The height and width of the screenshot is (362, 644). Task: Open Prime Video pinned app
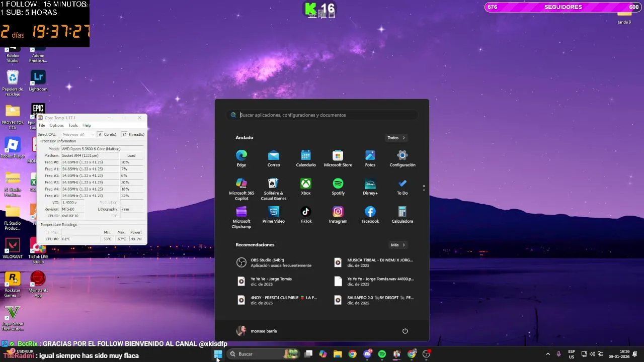point(274,214)
